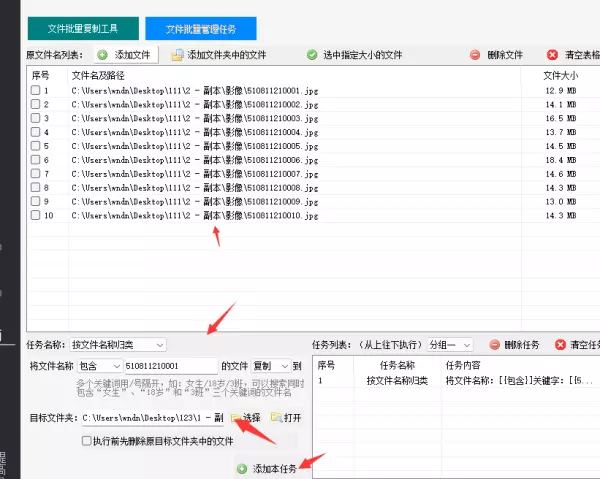600x479 pixels.
Task: Click task content 将文件名称:[[包含]]关键字
Action: tap(519, 381)
